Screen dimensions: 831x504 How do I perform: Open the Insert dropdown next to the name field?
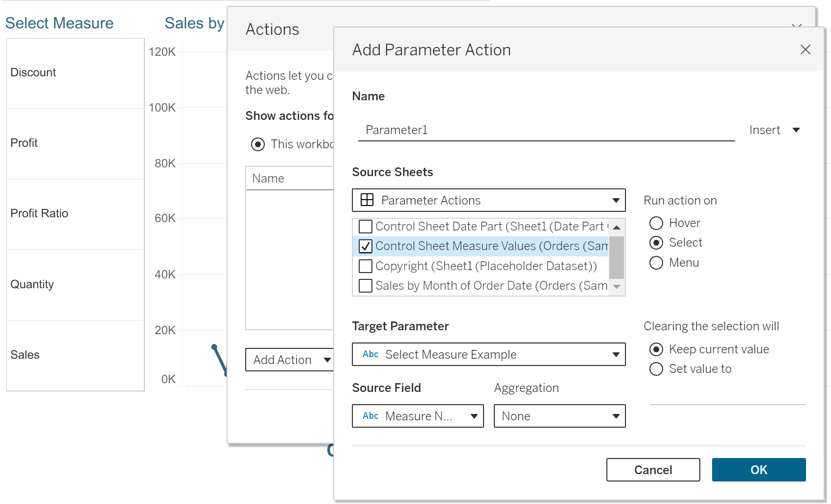[x=774, y=130]
